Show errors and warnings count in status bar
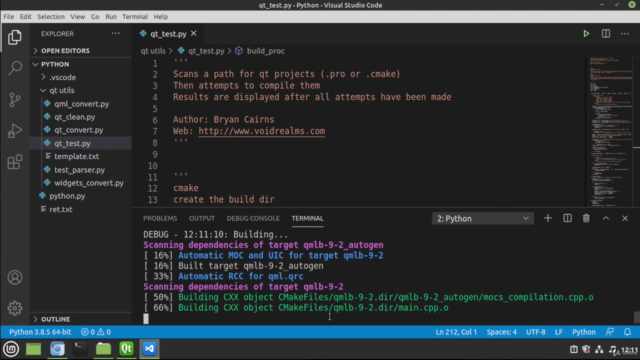The width and height of the screenshot is (640, 360). pos(96,332)
